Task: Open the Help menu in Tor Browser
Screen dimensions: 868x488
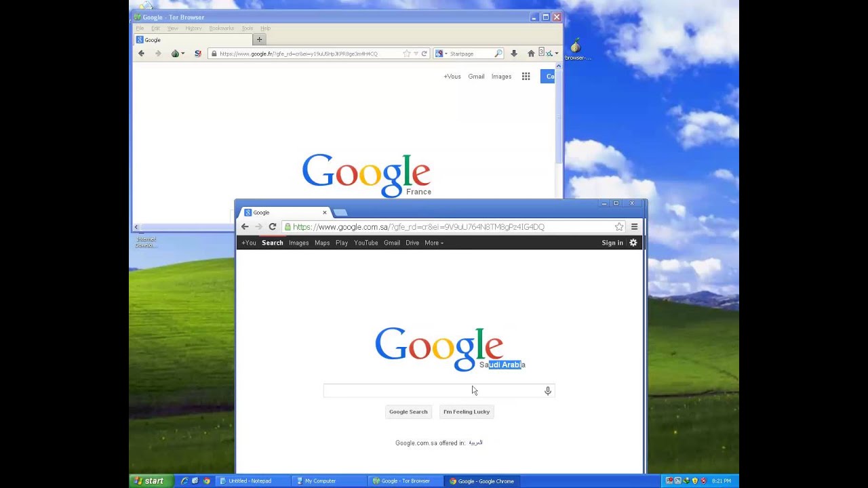Action: tap(265, 28)
